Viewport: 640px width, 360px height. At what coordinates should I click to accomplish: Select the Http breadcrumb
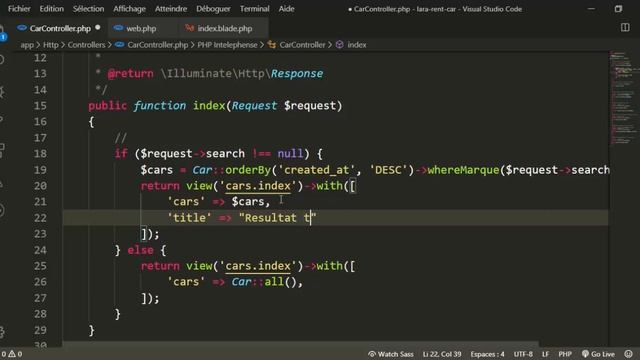[51, 45]
